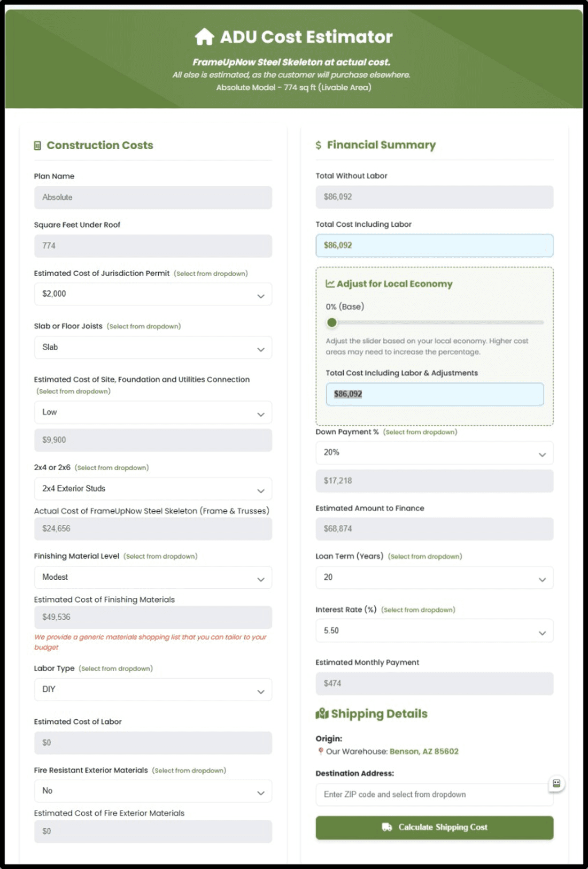Click the destination ZIP code input field

[x=435, y=795]
